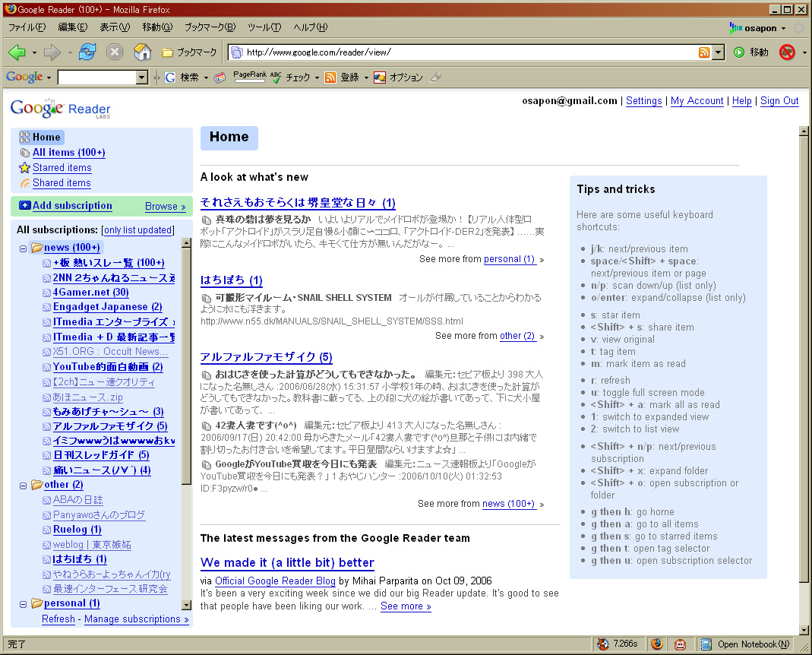Open dropdown arrow next to osapon
This screenshot has width=812, height=655.
tap(784, 28)
